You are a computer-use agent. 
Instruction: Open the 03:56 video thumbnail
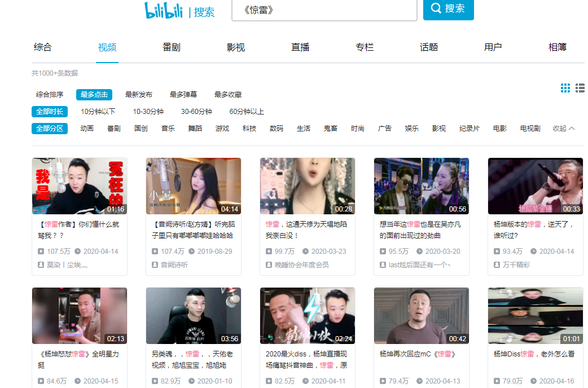[194, 316]
